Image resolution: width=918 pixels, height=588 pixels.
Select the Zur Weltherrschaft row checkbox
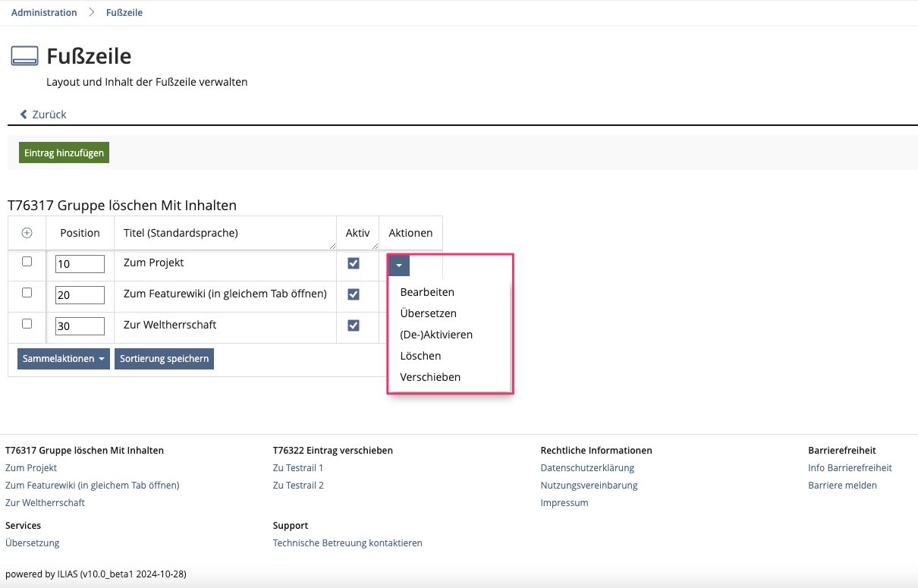[x=27, y=324]
